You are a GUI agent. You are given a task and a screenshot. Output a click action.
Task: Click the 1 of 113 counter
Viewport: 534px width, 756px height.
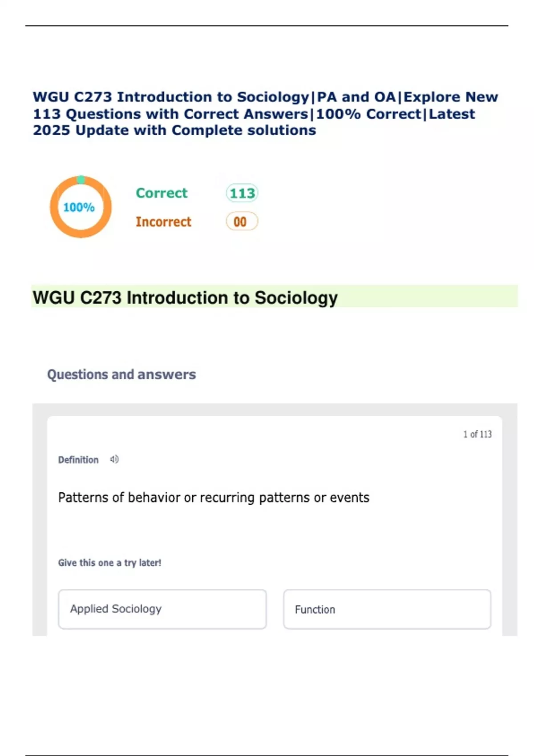[477, 434]
